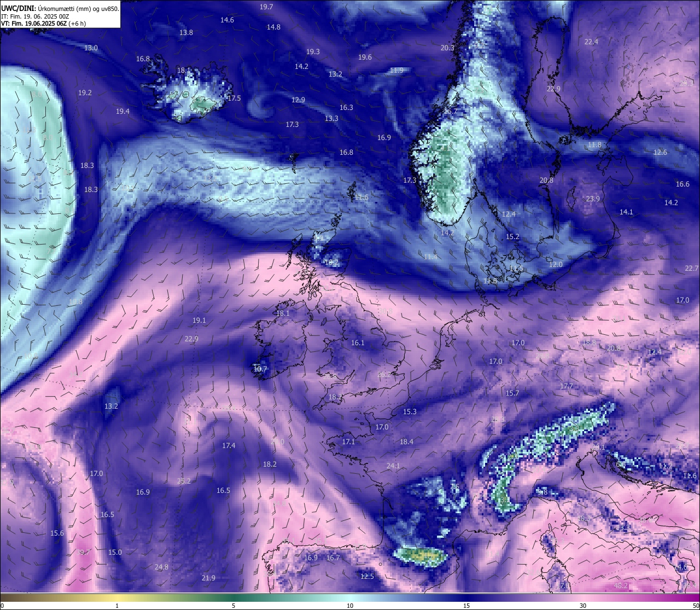Click the 15.3 value label
Image resolution: width=700 pixels, height=610 pixels.
coord(410,411)
